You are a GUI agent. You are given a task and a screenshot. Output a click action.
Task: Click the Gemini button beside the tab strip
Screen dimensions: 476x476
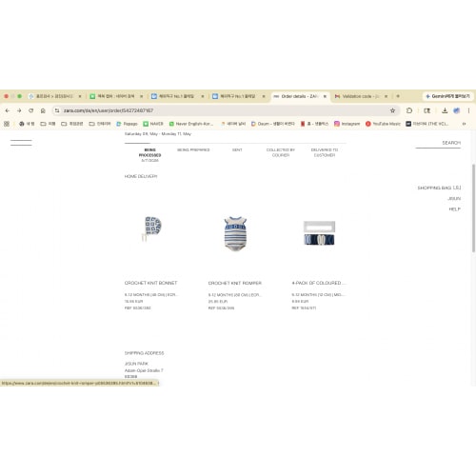coord(447,96)
